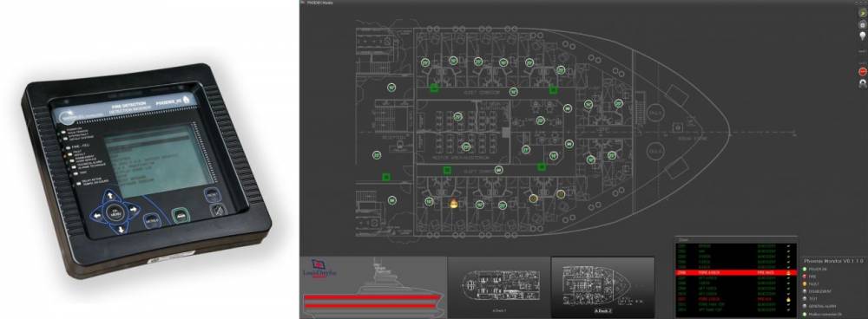The width and height of the screenshot is (868, 319).
Task: Click the green POWER ON status indicator
Action: (805, 269)
